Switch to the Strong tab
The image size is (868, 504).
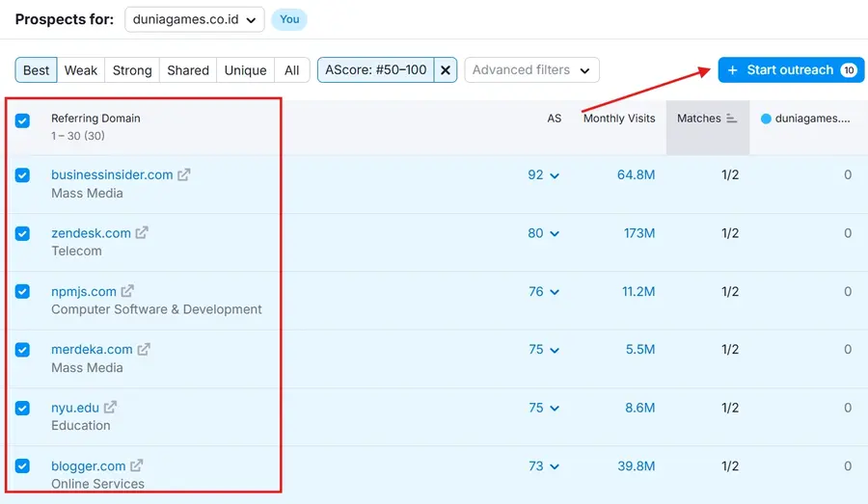132,70
